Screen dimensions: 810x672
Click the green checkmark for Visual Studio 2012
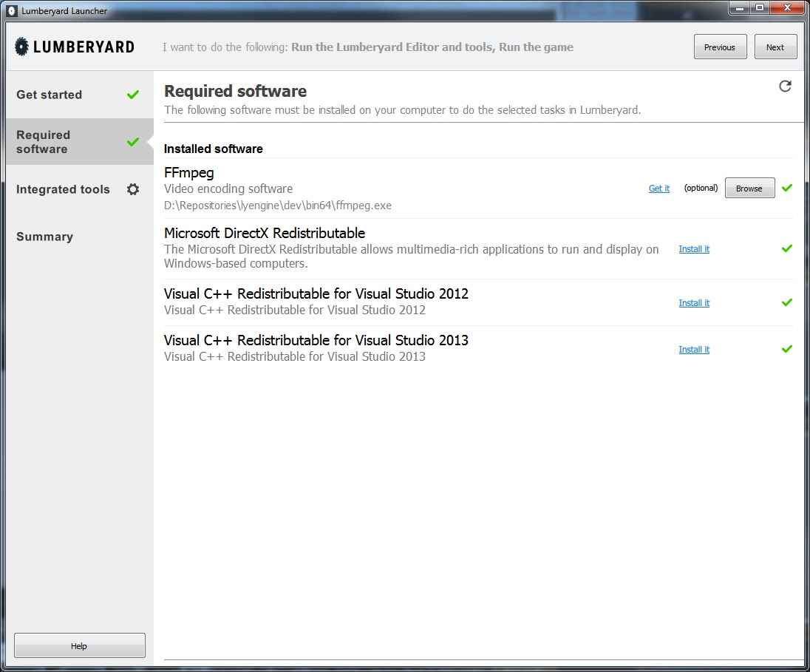click(x=787, y=302)
